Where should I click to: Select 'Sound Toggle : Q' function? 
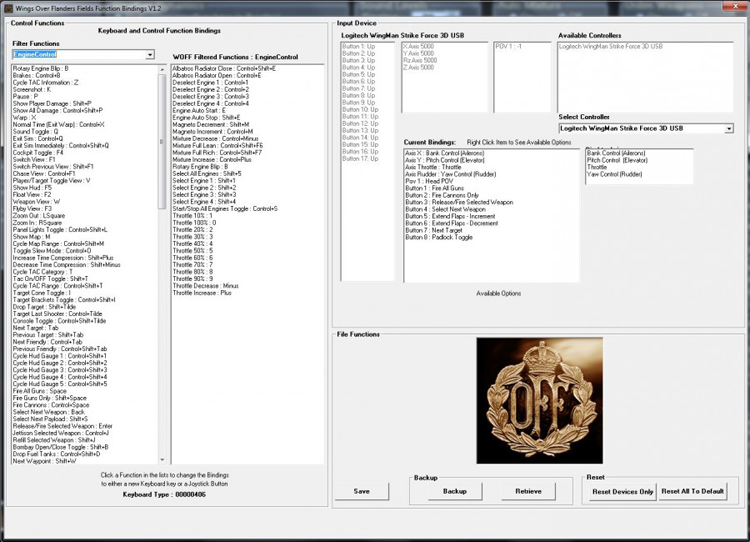click(35, 132)
